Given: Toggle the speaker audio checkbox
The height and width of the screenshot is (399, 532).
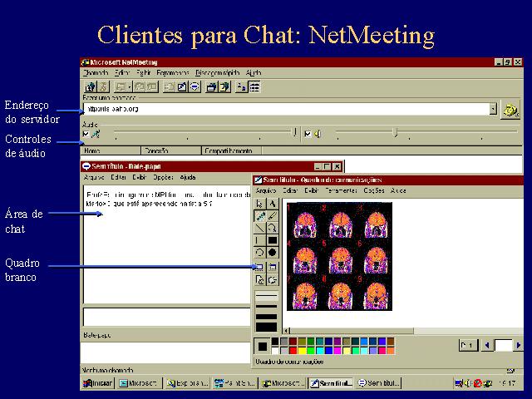Looking at the screenshot, I should click(x=308, y=134).
